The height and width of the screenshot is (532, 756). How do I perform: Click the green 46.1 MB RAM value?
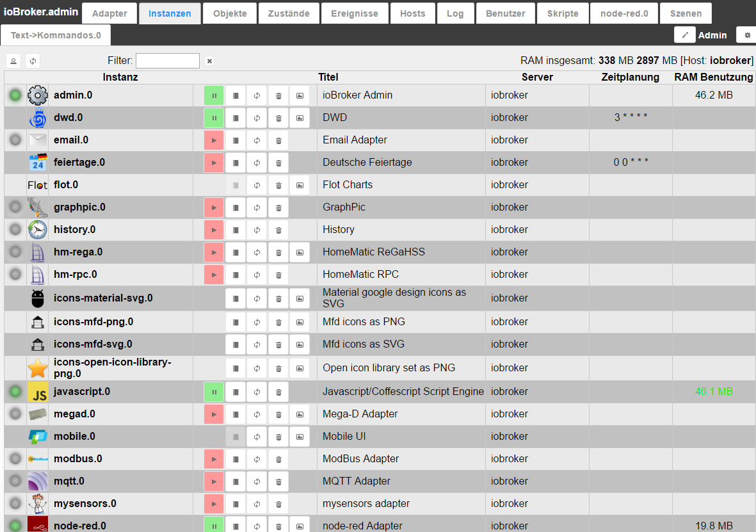click(714, 392)
